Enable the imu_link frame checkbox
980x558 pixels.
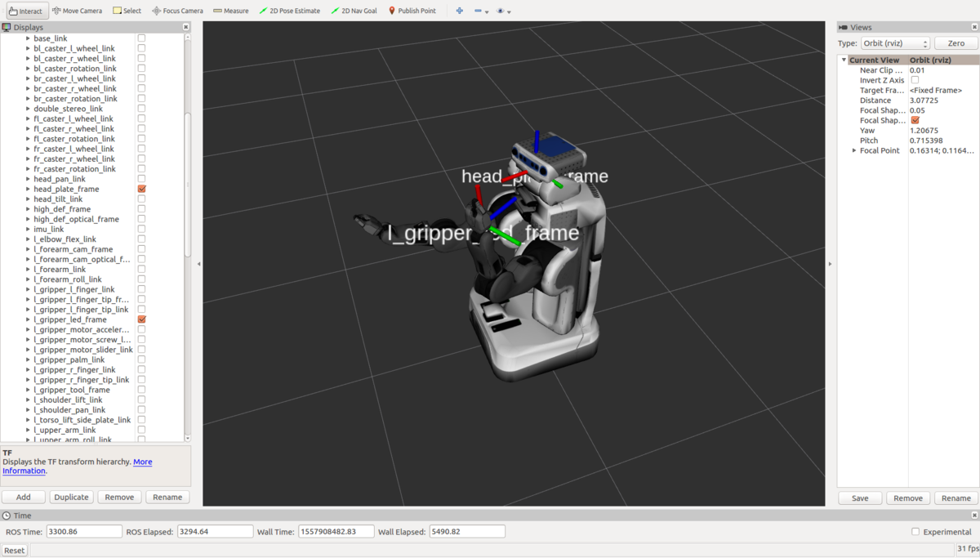coord(141,229)
